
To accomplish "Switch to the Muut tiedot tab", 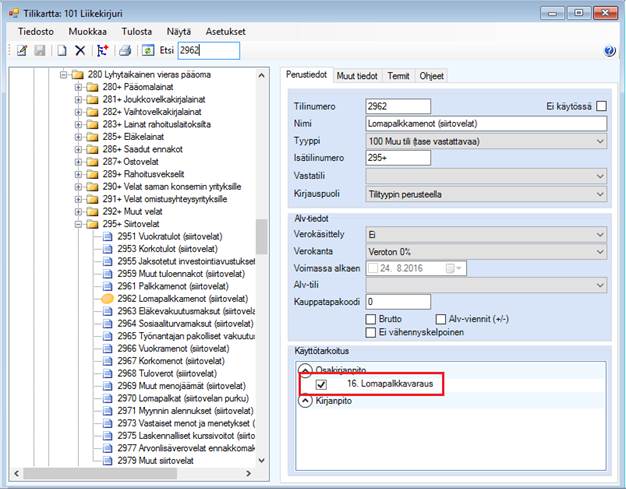I will (357, 76).
